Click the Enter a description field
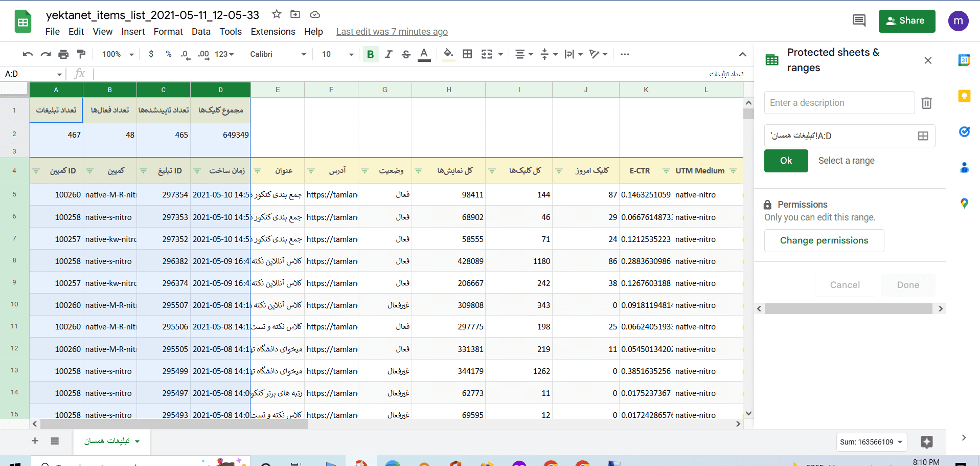980x466 pixels. (x=839, y=103)
